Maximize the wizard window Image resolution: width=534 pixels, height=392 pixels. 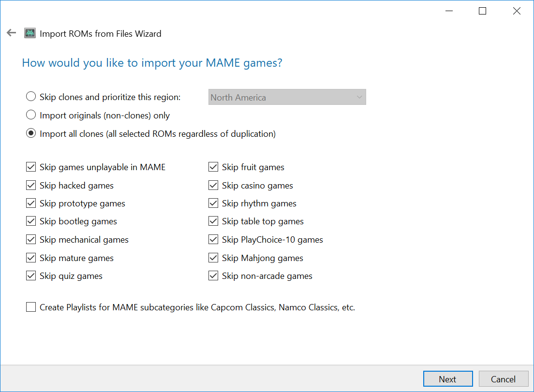coord(482,11)
